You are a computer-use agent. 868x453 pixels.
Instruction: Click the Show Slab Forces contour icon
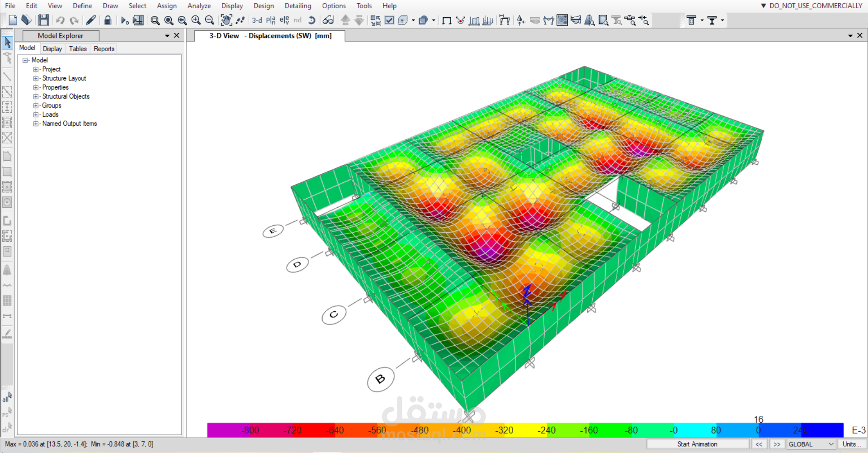point(562,20)
